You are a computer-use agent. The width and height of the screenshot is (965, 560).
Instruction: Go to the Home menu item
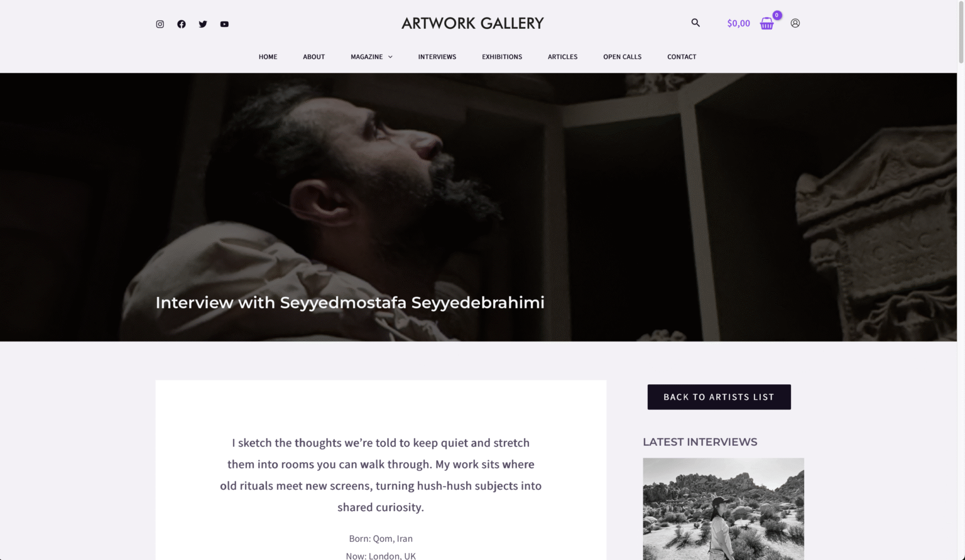coord(268,57)
